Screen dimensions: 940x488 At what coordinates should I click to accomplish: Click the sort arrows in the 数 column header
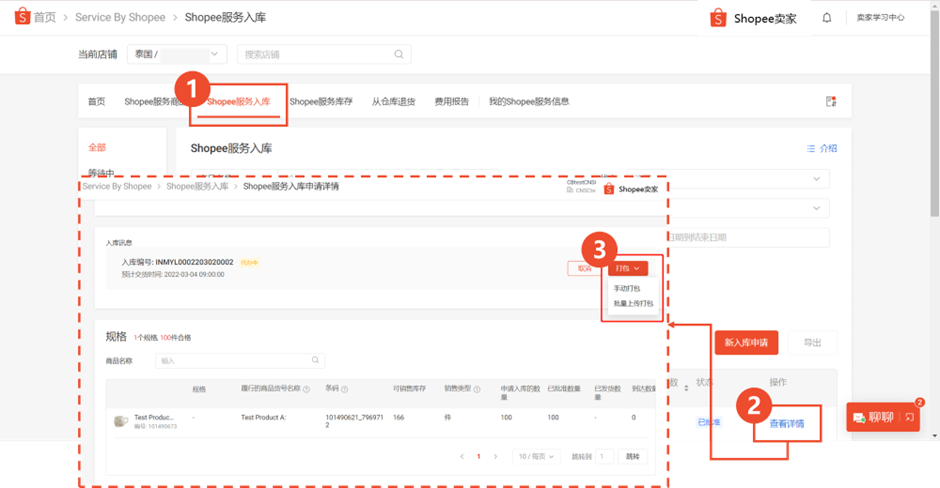[x=686, y=388]
